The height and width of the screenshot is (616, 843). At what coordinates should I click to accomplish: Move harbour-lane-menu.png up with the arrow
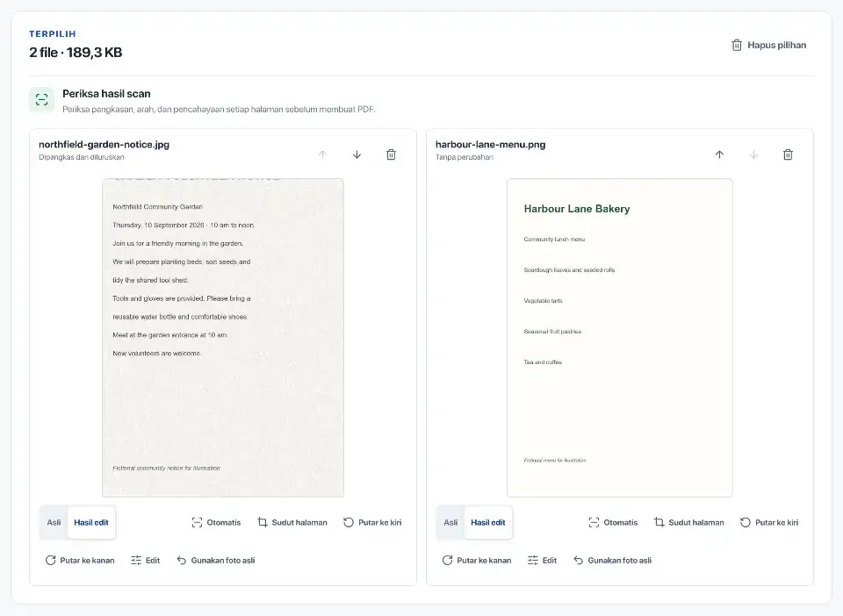719,154
